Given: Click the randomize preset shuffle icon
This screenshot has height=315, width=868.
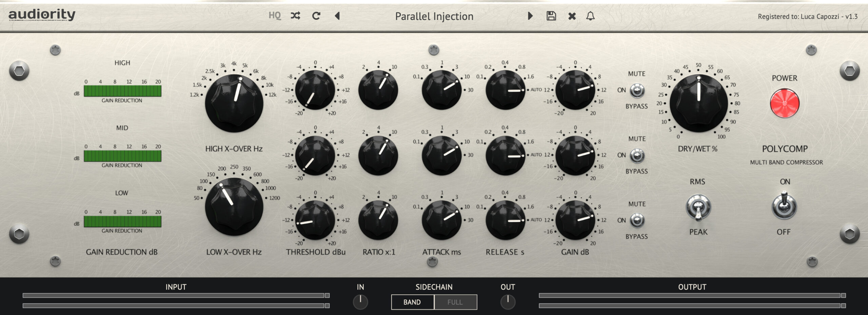Looking at the screenshot, I should pos(295,16).
